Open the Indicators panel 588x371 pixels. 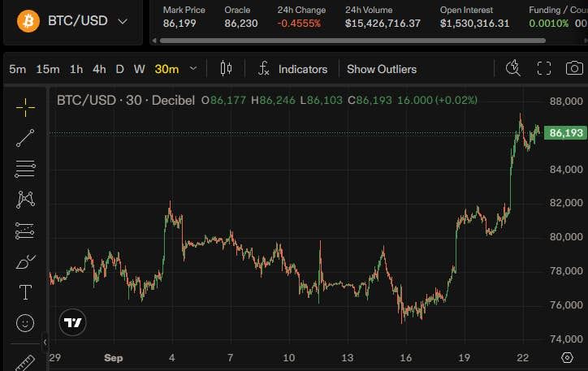[x=293, y=69]
